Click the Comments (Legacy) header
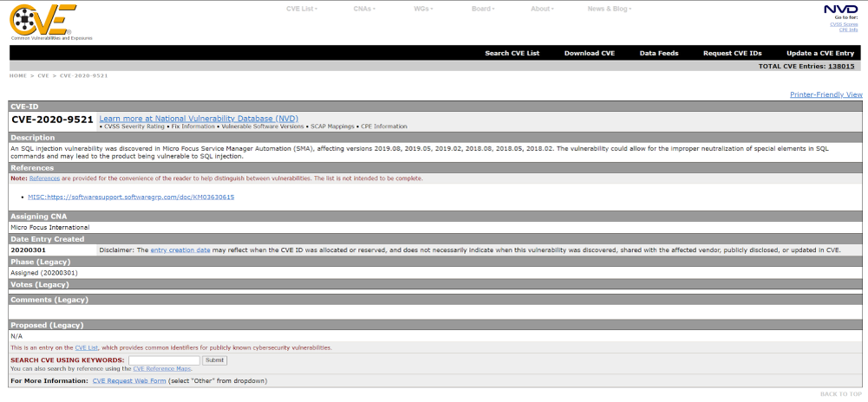The image size is (868, 402). pyautogui.click(x=435, y=300)
